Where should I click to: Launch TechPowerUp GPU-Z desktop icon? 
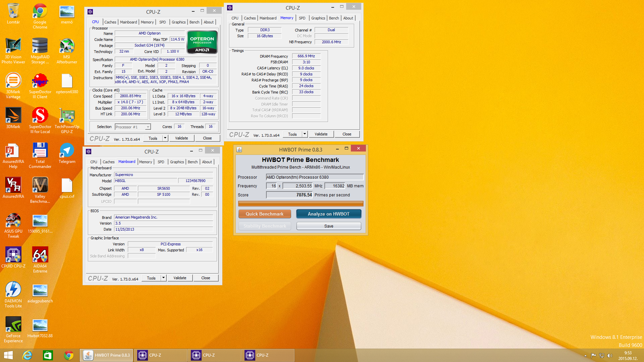click(67, 121)
